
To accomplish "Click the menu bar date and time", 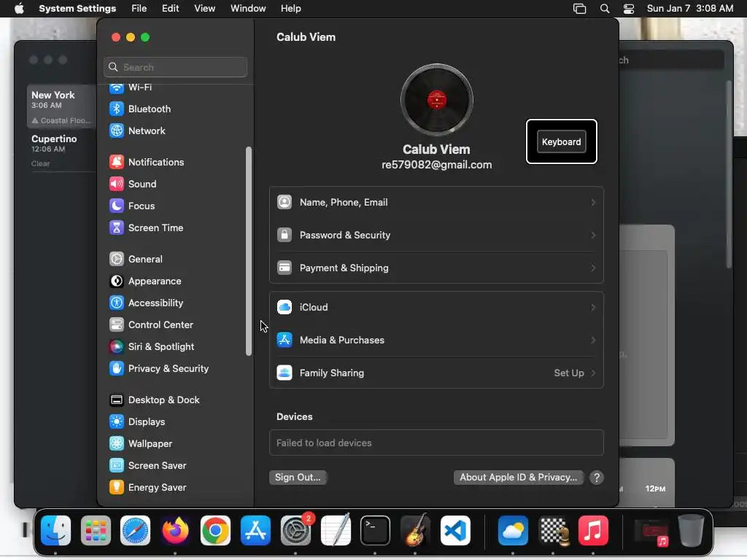I will 690,9.
